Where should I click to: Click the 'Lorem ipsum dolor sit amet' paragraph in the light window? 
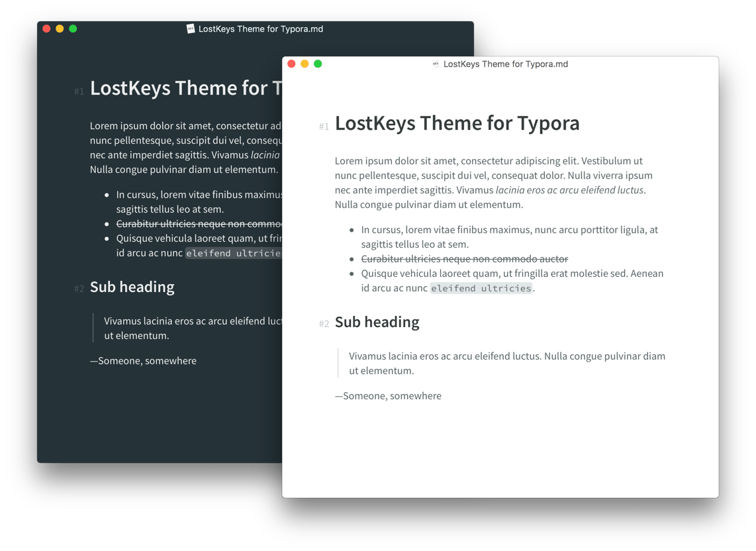point(494,183)
